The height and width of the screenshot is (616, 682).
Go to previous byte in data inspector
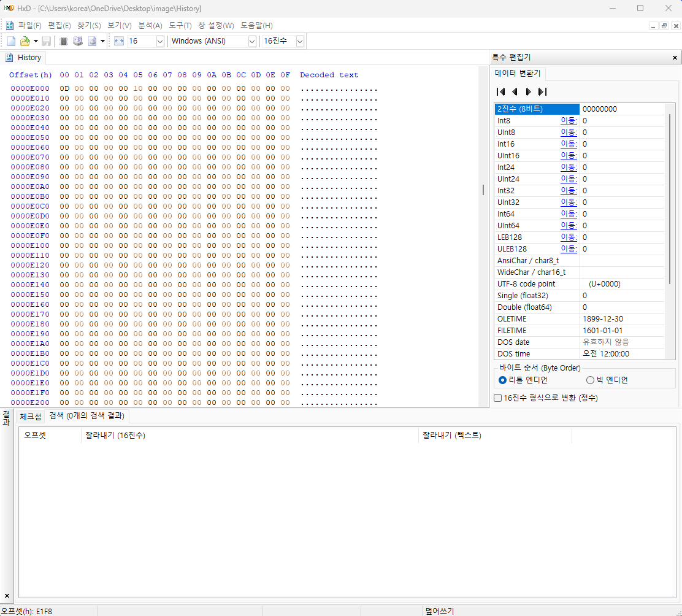point(515,91)
